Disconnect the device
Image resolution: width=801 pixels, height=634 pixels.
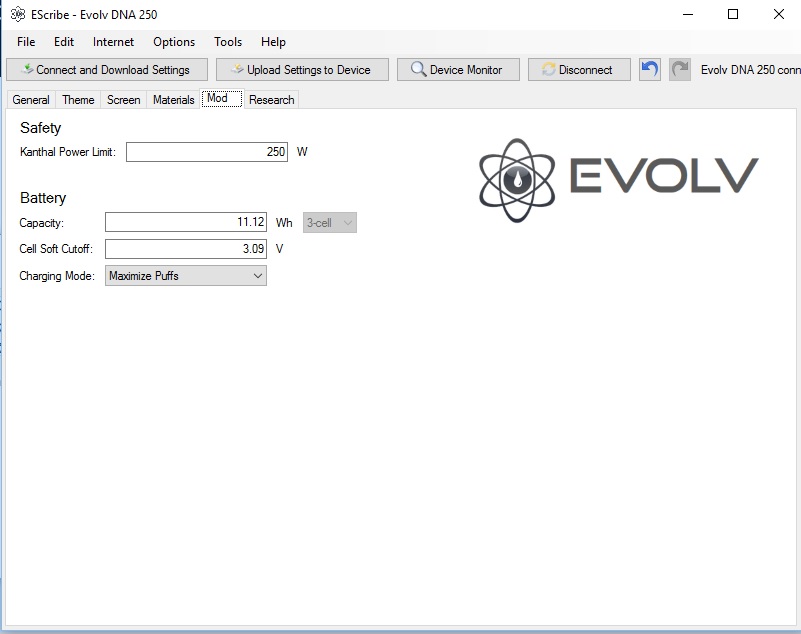coord(579,69)
